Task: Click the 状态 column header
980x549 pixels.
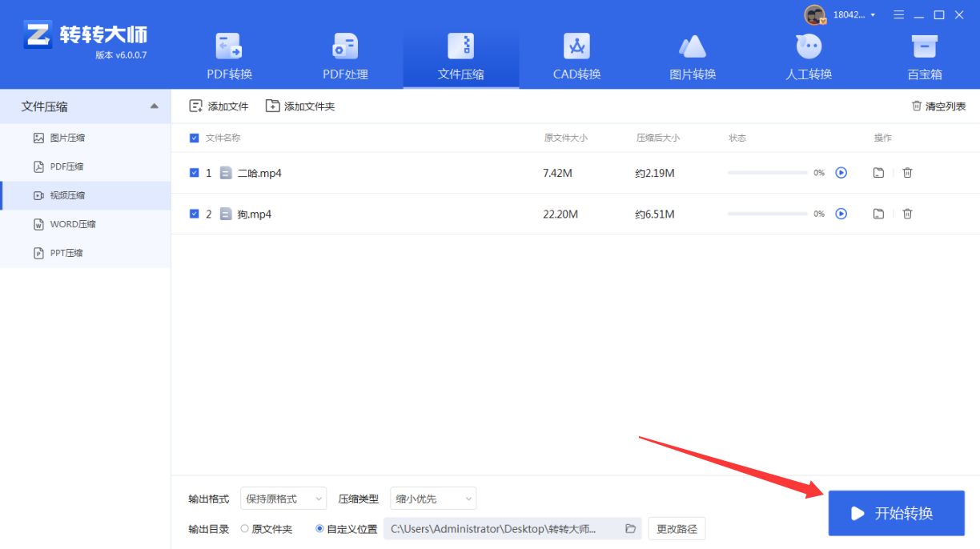Action: [x=737, y=138]
